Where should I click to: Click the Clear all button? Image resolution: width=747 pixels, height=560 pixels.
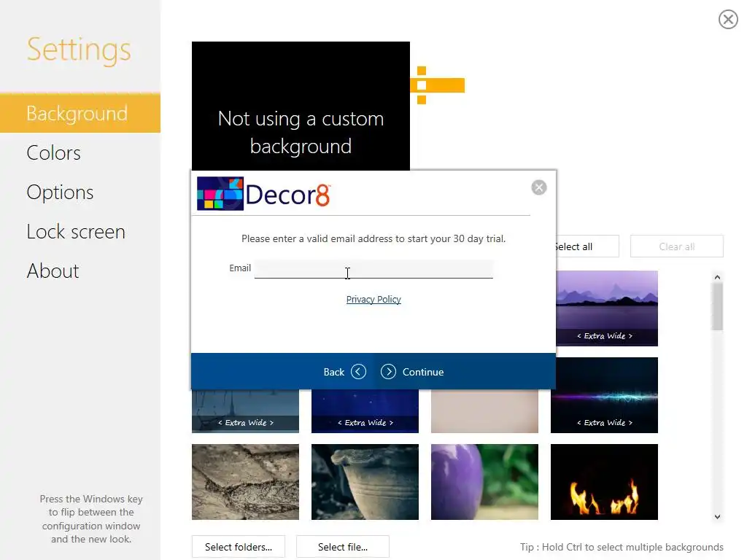[676, 246]
